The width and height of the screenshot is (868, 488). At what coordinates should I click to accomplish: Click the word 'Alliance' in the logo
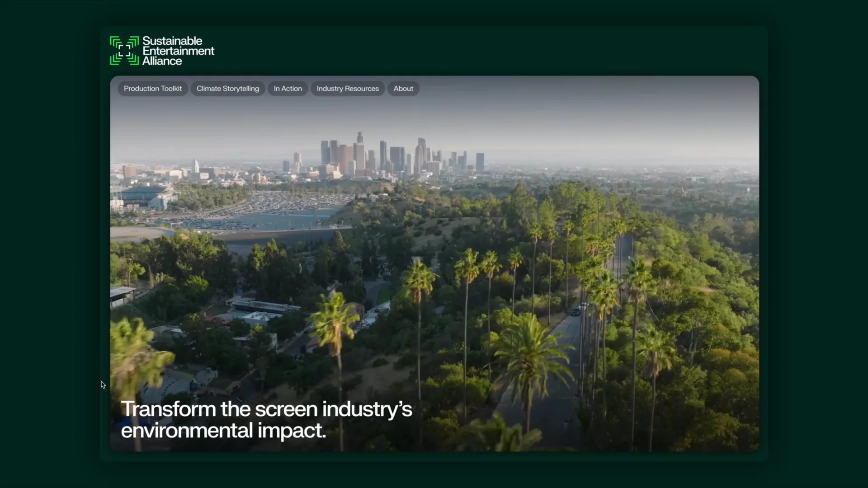tap(162, 61)
